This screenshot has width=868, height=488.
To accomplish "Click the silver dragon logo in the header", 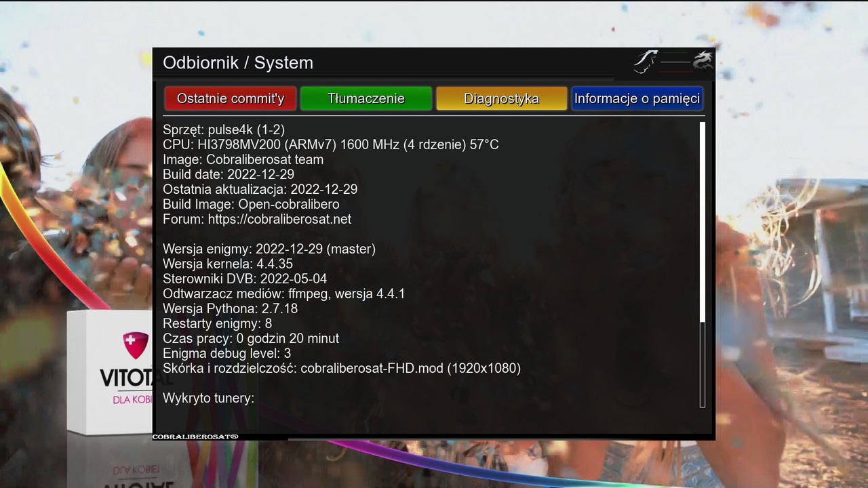I will click(x=703, y=60).
